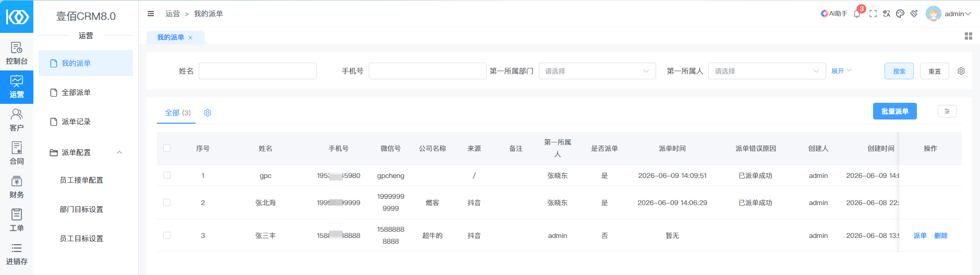Open the AI助手 assistant icon
The image size is (980, 275).
[x=833, y=14]
